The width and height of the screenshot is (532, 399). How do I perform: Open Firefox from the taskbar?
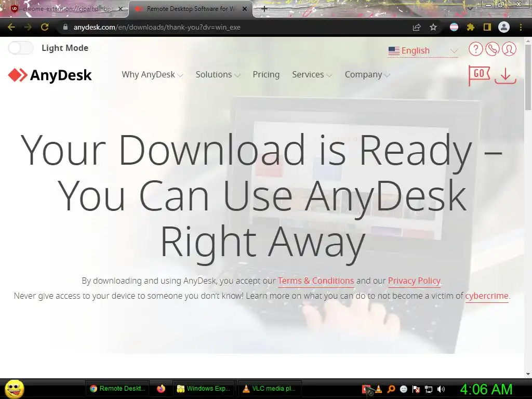pyautogui.click(x=161, y=389)
